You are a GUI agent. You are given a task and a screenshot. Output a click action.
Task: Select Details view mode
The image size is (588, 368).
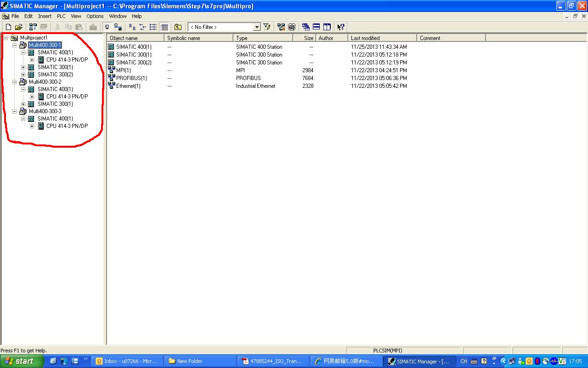coord(164,27)
